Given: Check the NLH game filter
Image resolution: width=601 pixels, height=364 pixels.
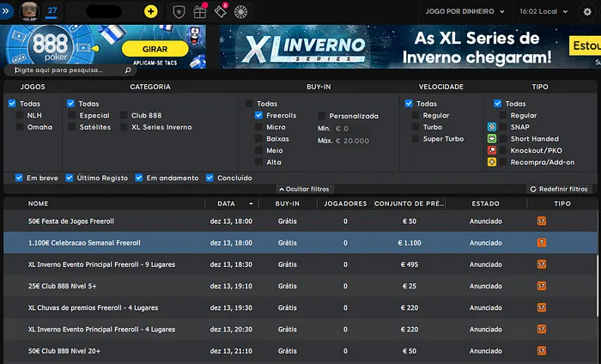Looking at the screenshot, I should (x=20, y=115).
